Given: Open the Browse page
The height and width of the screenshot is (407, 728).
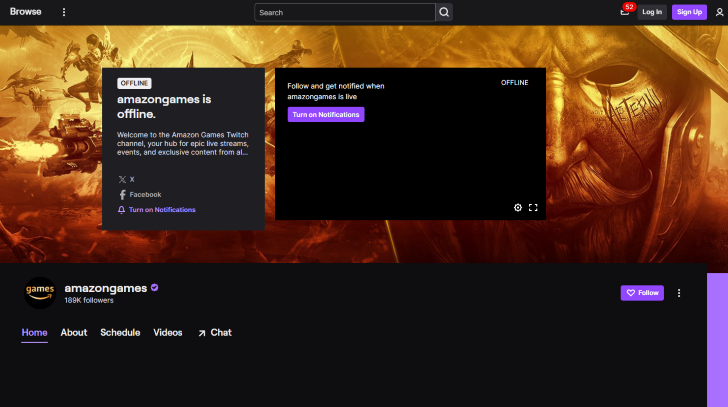Looking at the screenshot, I should coord(26,12).
